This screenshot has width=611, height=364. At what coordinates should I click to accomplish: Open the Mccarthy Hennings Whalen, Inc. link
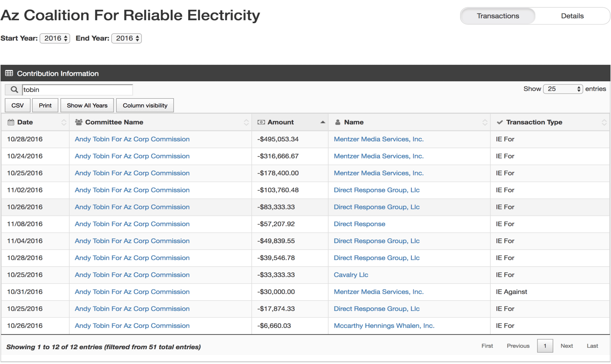[x=384, y=326]
